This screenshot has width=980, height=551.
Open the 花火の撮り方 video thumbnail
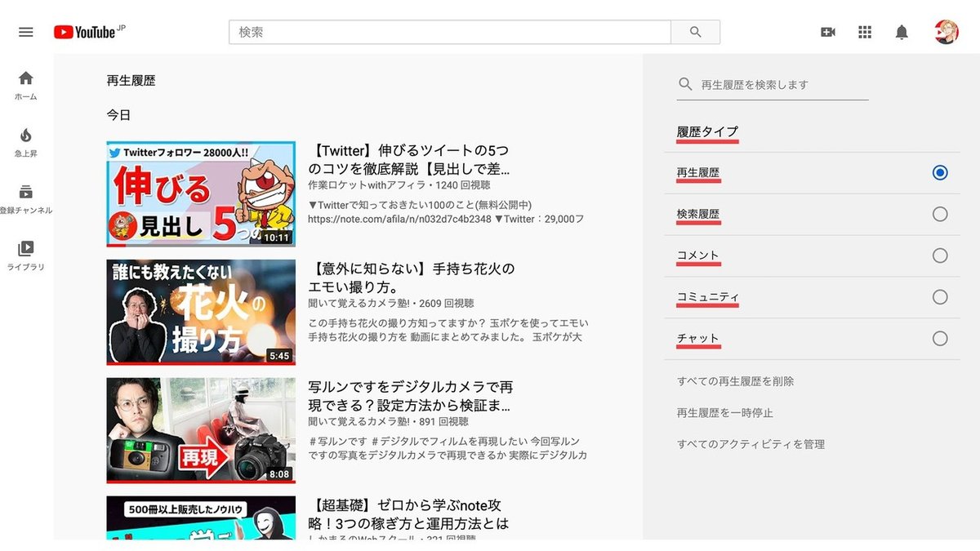pos(201,312)
